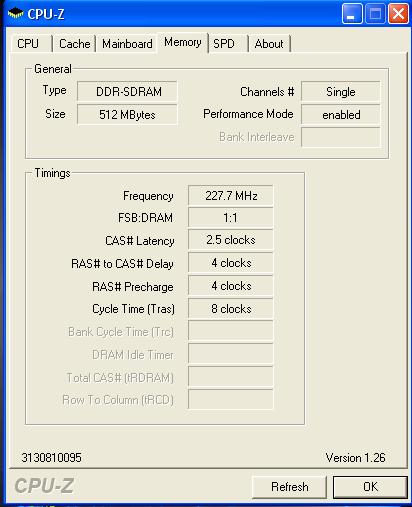
Task: Click the Performance Mode label
Action: [248, 114]
